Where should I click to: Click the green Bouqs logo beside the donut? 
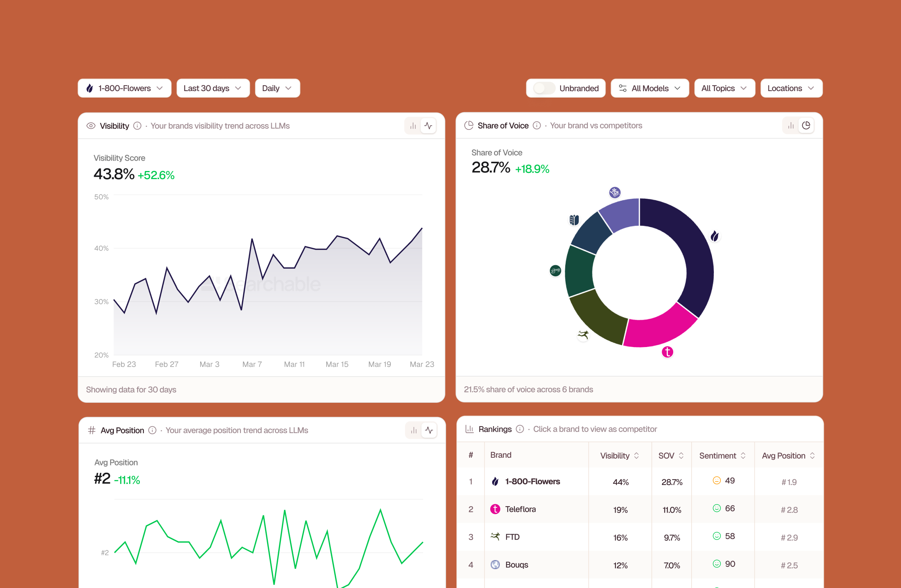pyautogui.click(x=555, y=271)
